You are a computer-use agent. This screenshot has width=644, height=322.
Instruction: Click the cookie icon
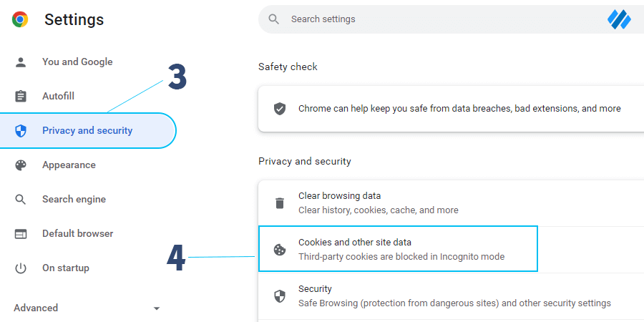(280, 250)
